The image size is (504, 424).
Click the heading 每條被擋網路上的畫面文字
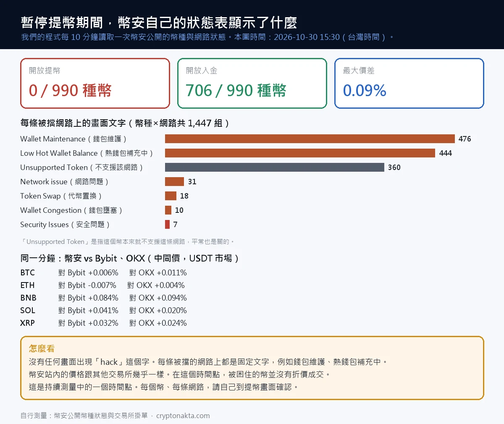click(125, 123)
